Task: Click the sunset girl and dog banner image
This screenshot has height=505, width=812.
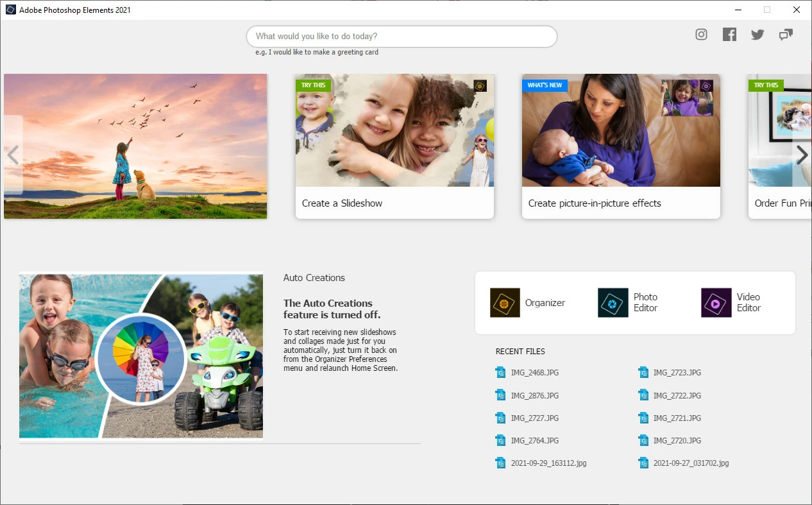Action: point(135,146)
